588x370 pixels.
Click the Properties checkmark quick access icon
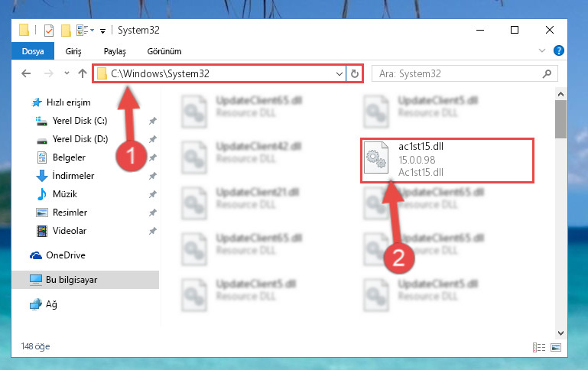coord(49,31)
